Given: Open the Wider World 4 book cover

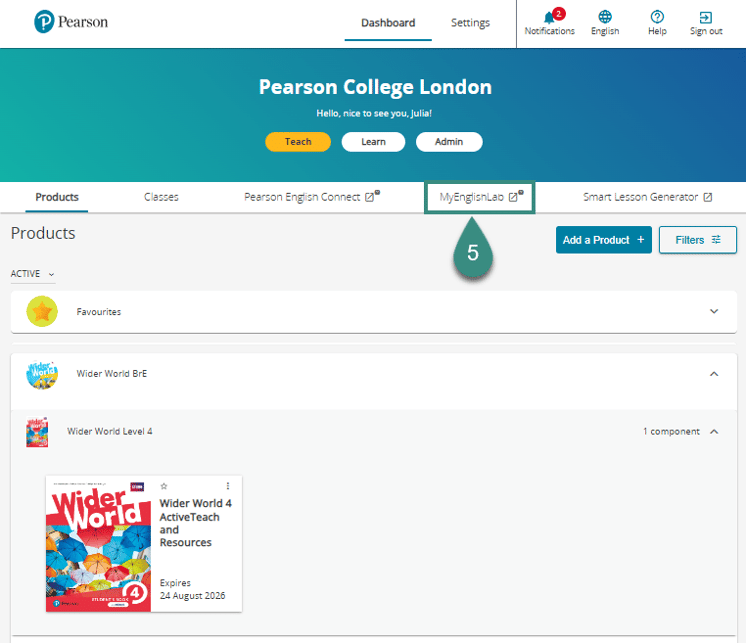Looking at the screenshot, I should coord(97,543).
